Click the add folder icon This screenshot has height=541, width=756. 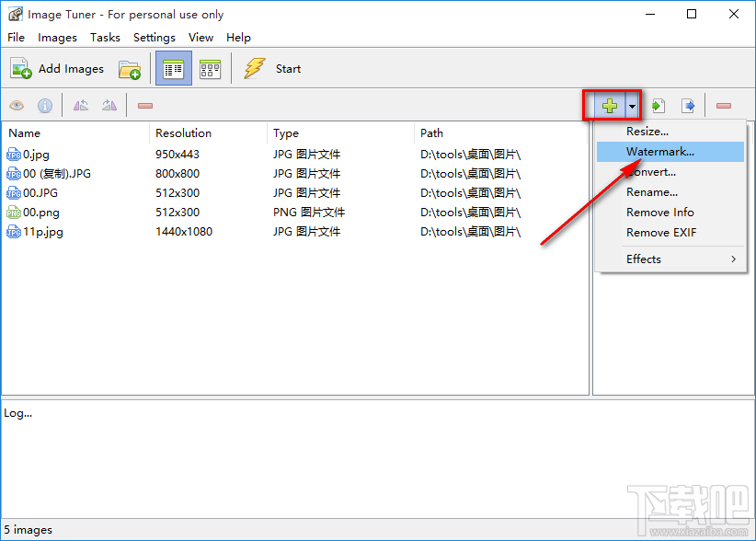[129, 69]
